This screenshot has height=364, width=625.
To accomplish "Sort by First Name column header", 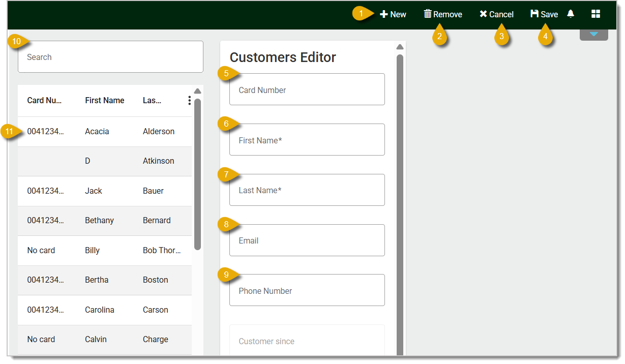I will pyautogui.click(x=105, y=101).
